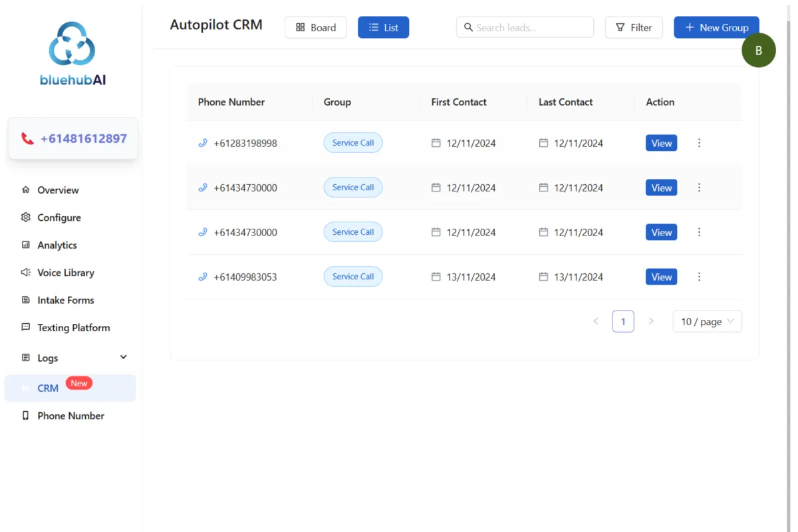Click the First Contact column header
This screenshot has height=532, width=798.
[459, 102]
